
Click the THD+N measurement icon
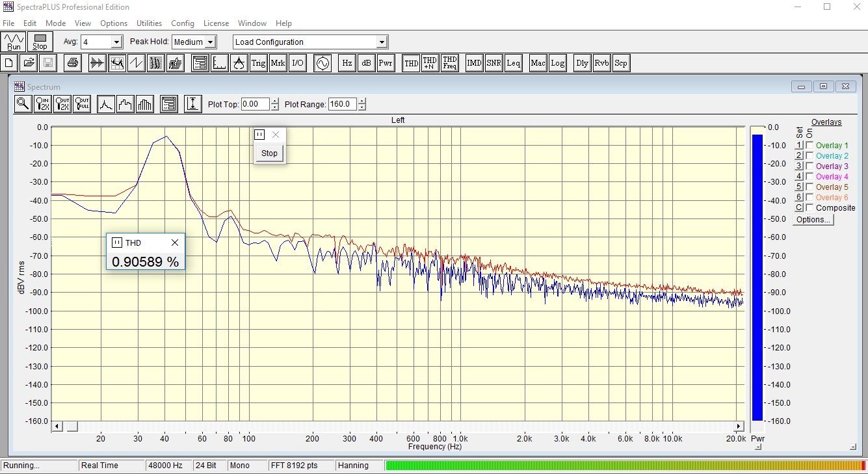(x=430, y=63)
